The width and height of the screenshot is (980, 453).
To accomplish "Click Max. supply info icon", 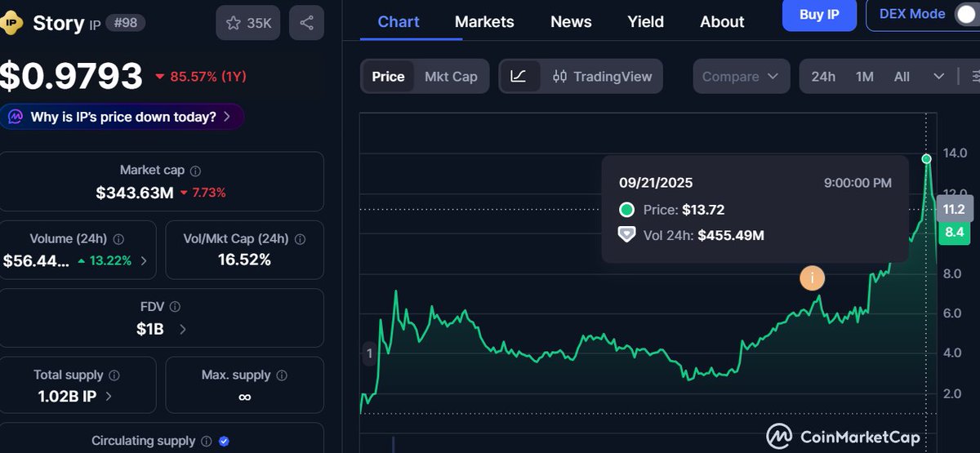I will (282, 375).
